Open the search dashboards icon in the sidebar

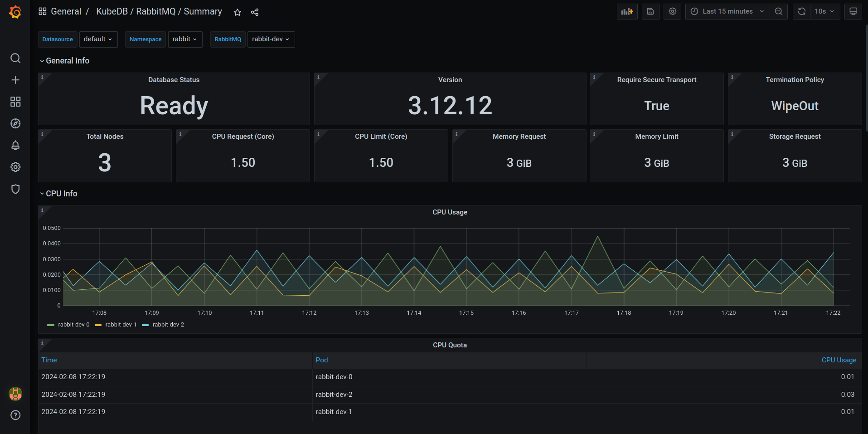coord(15,58)
